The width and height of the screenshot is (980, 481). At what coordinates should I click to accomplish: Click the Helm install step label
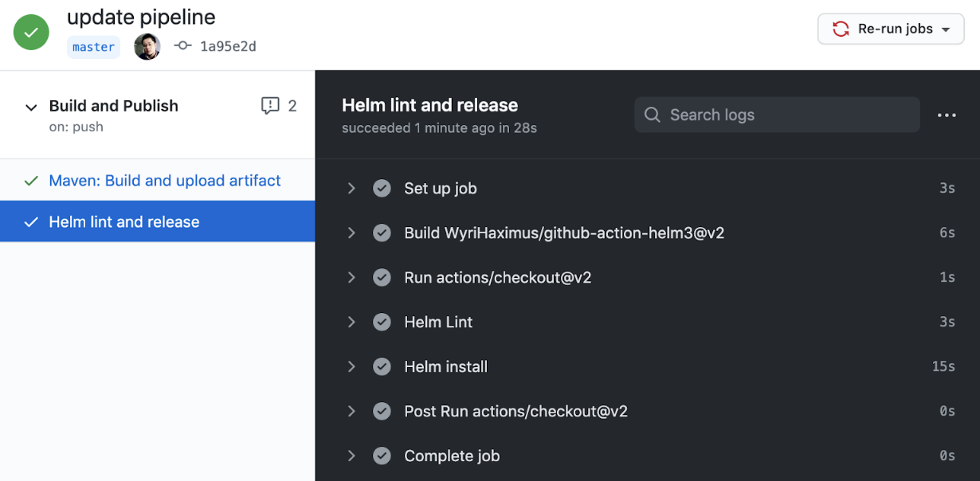click(445, 367)
